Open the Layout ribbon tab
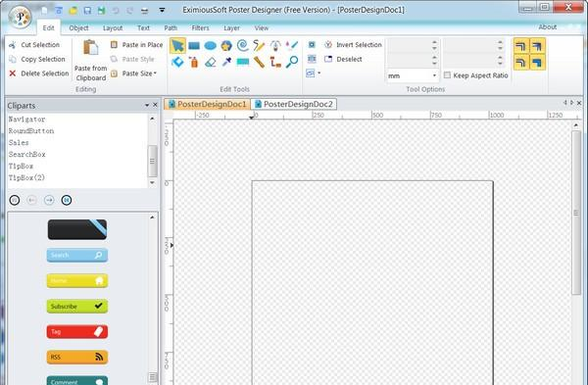 point(113,27)
